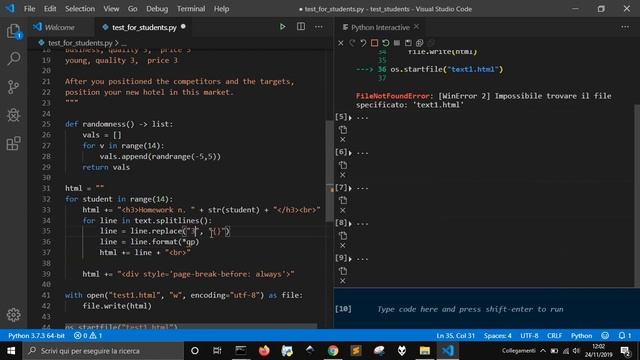
Task: Open the Terminal menu
Action: pyautogui.click(x=191, y=9)
